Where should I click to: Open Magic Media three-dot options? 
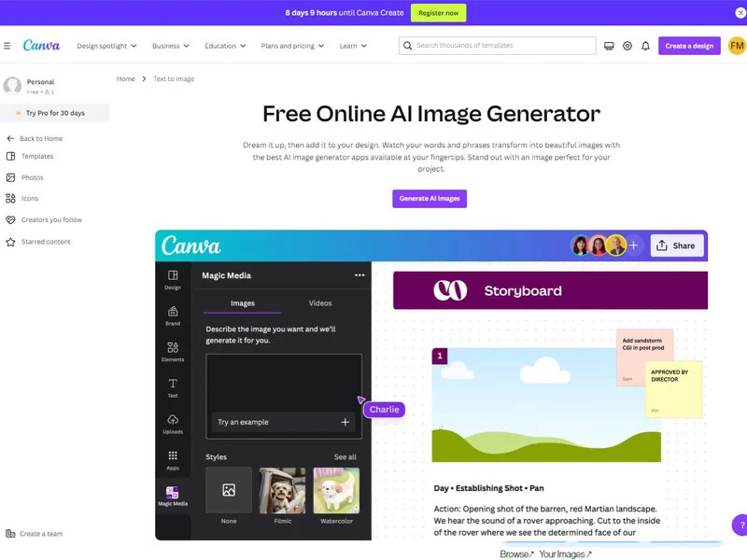pos(359,275)
